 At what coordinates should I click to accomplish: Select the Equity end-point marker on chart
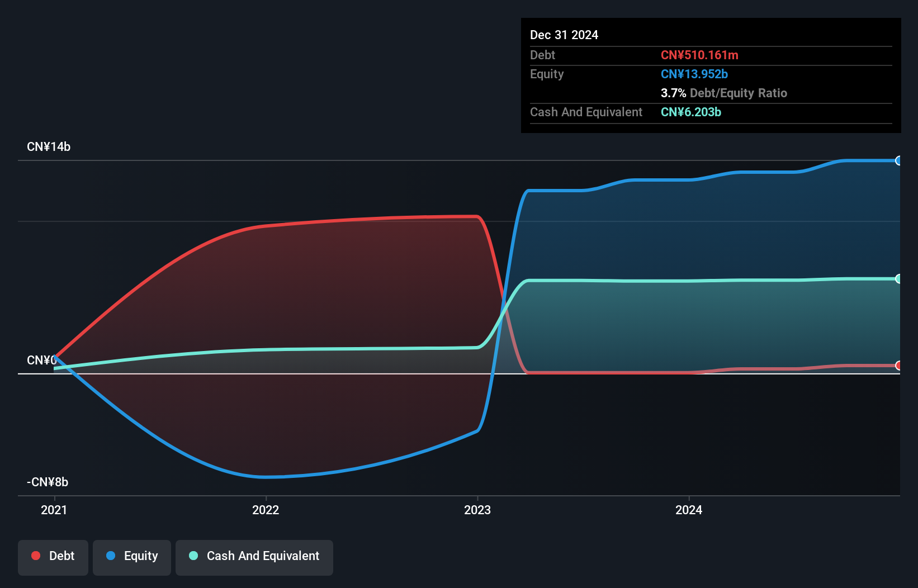pyautogui.click(x=898, y=161)
